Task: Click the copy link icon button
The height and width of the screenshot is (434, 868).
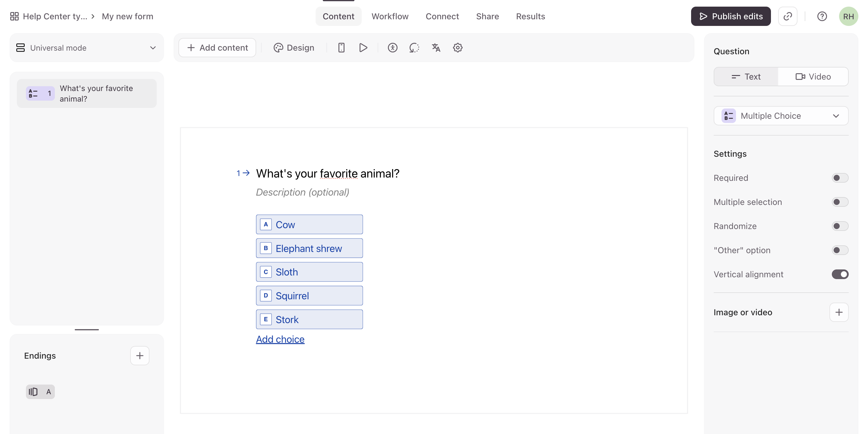Action: click(788, 16)
